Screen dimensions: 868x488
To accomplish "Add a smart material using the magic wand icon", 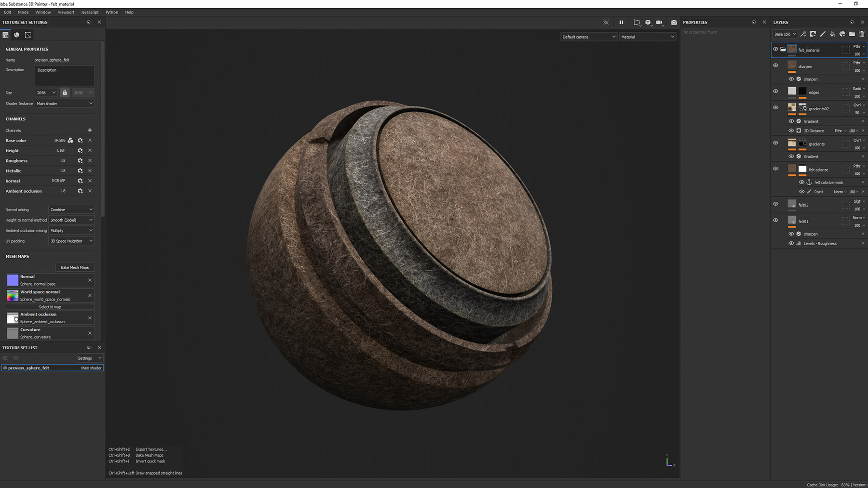I will [803, 34].
